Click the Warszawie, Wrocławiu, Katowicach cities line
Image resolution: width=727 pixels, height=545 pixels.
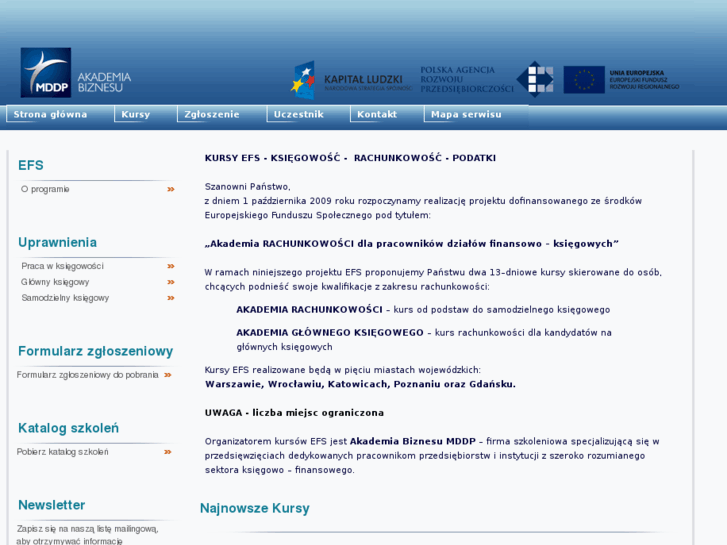tap(360, 384)
